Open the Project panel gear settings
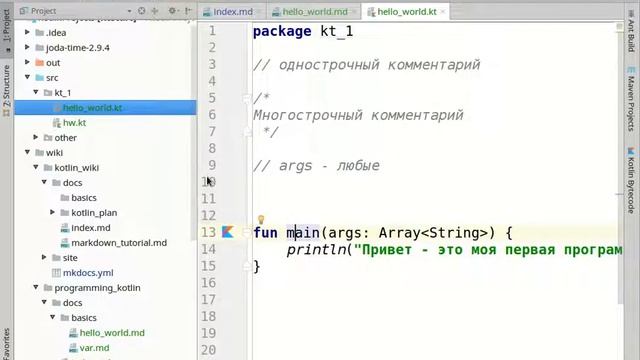The height and width of the screenshot is (360, 640). point(172,11)
